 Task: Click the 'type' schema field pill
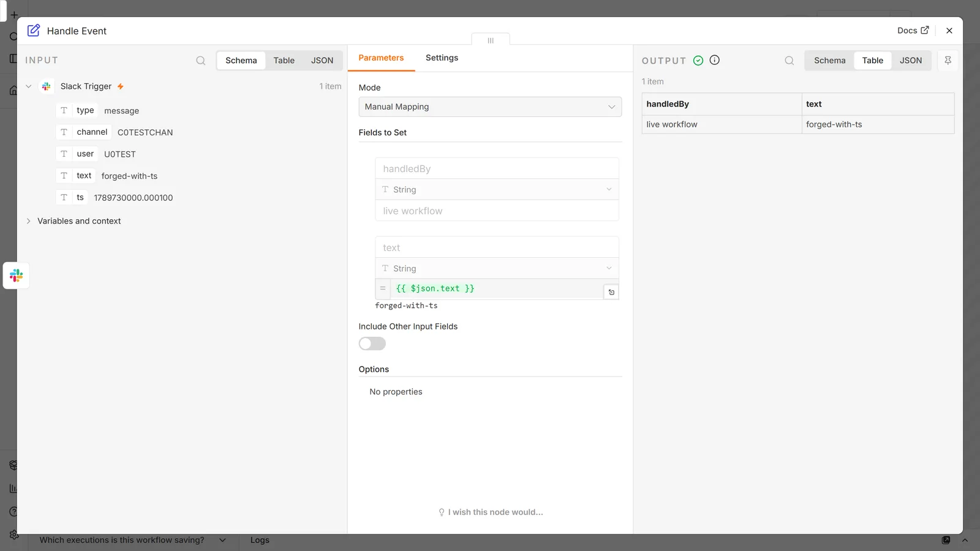click(77, 110)
